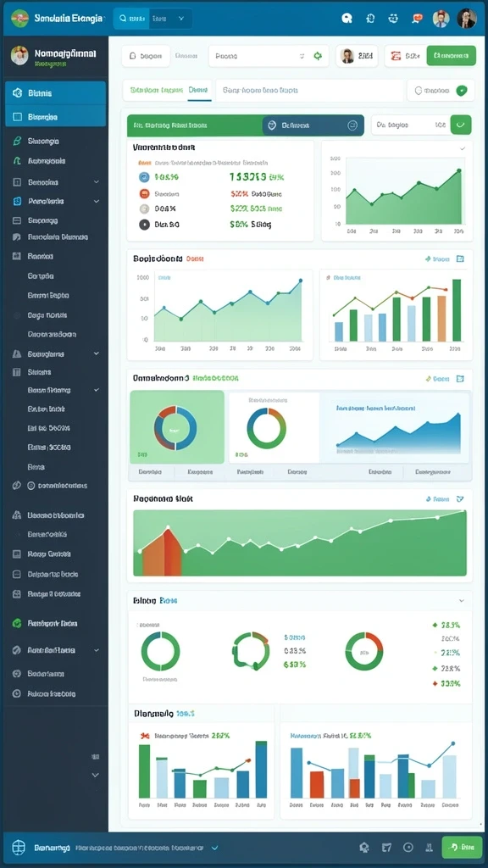Screen dimensions: 488x868
Task: Expand the chevron in the bottom status bar
Action: (214, 848)
